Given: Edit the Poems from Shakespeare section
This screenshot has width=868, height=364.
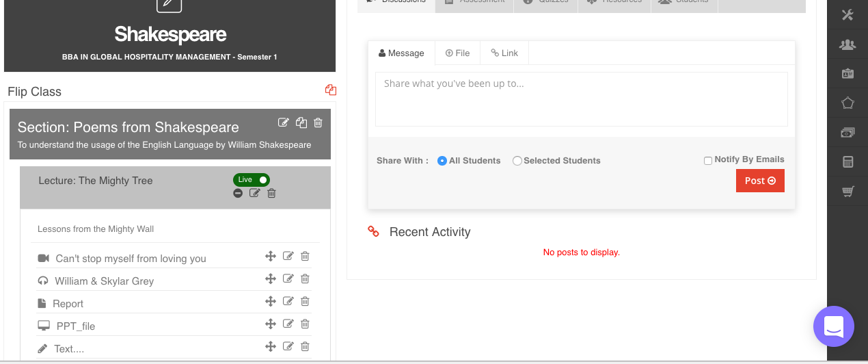Looking at the screenshot, I should [x=284, y=123].
